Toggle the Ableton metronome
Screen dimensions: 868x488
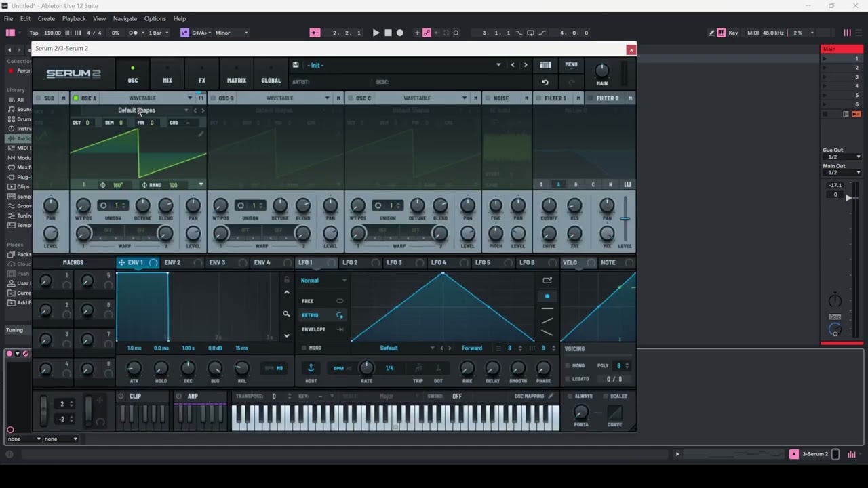pos(134,33)
